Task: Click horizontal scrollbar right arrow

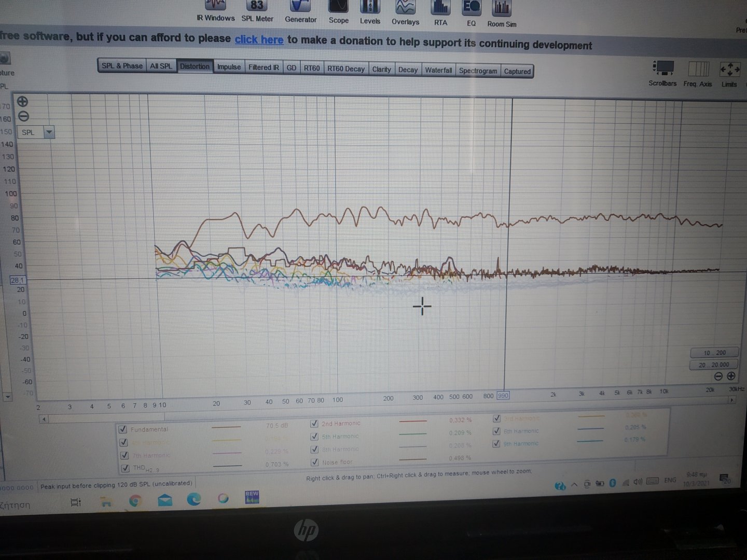Action: [732, 400]
